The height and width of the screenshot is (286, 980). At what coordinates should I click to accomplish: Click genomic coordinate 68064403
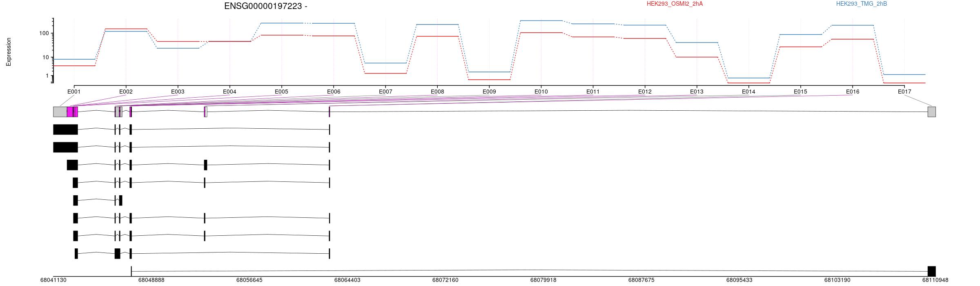point(347,280)
